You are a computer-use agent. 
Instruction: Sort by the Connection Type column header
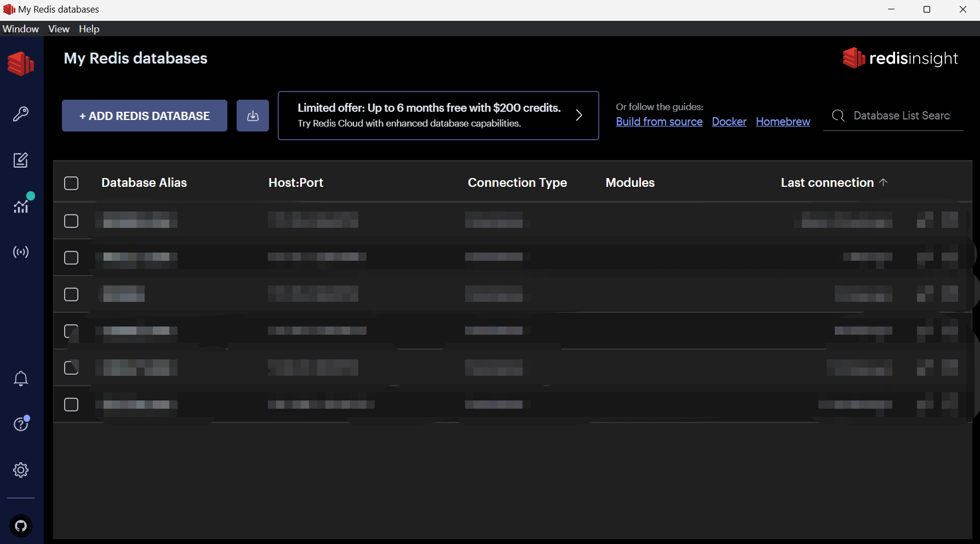tap(517, 182)
